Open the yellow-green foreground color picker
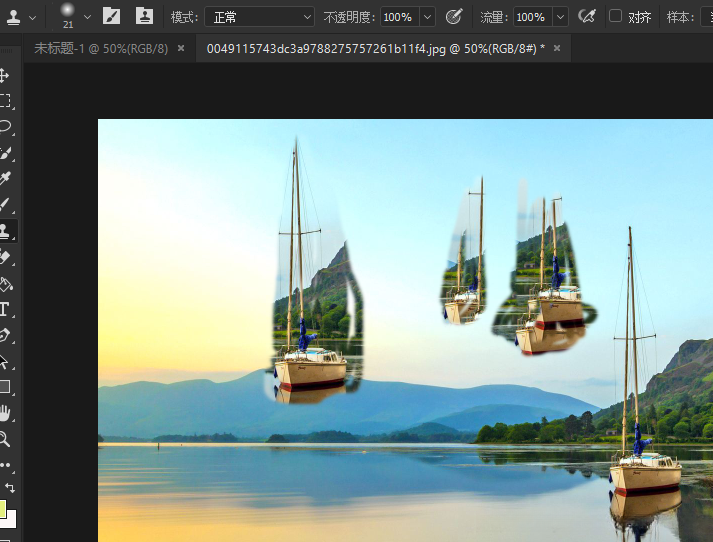The height and width of the screenshot is (542, 713). 2,509
